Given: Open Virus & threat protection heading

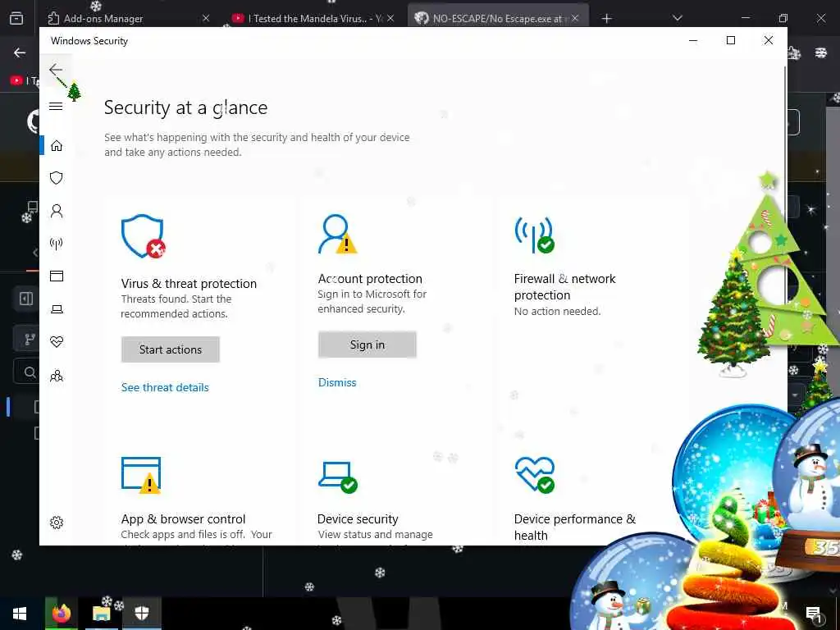Looking at the screenshot, I should click(x=189, y=283).
